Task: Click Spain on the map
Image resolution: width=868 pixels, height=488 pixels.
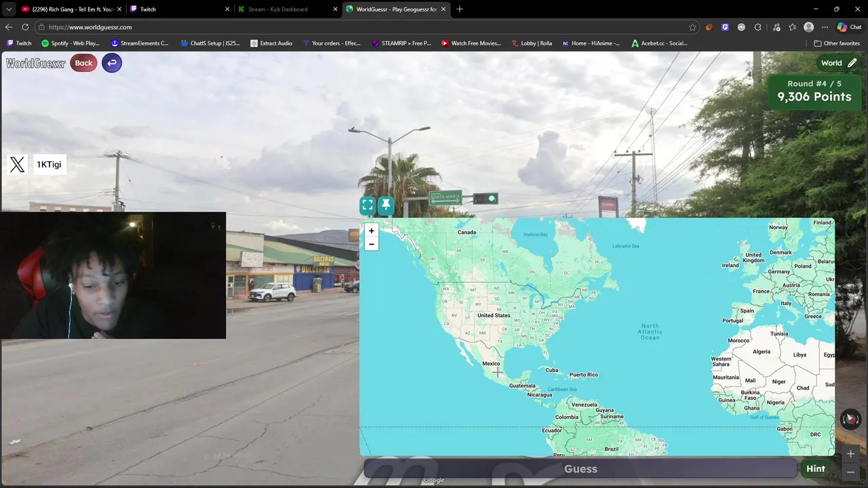Action: click(747, 311)
